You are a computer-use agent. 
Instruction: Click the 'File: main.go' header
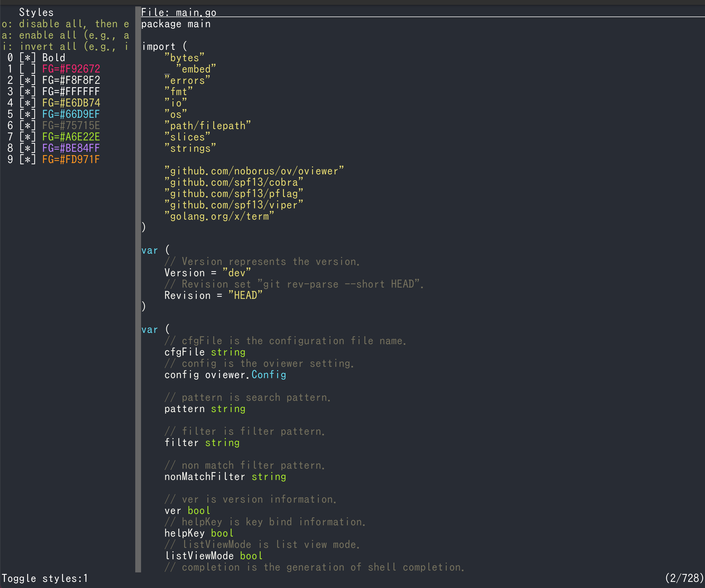179,13
